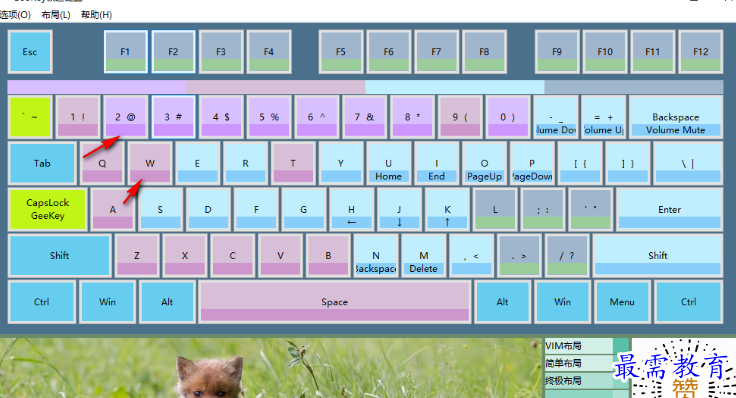
Task: Select the Z key
Action: [x=137, y=255]
